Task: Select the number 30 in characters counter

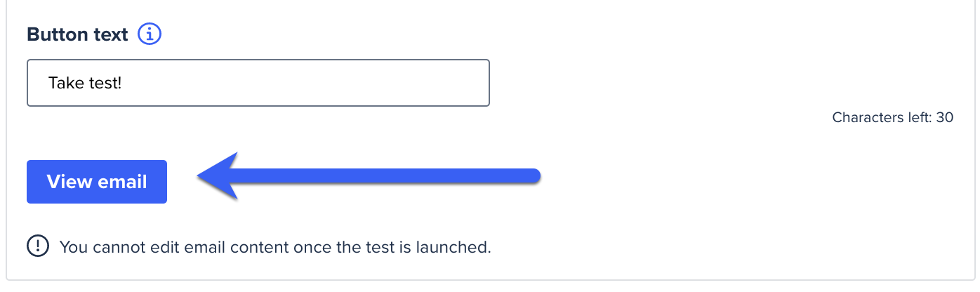Action: coord(944,117)
